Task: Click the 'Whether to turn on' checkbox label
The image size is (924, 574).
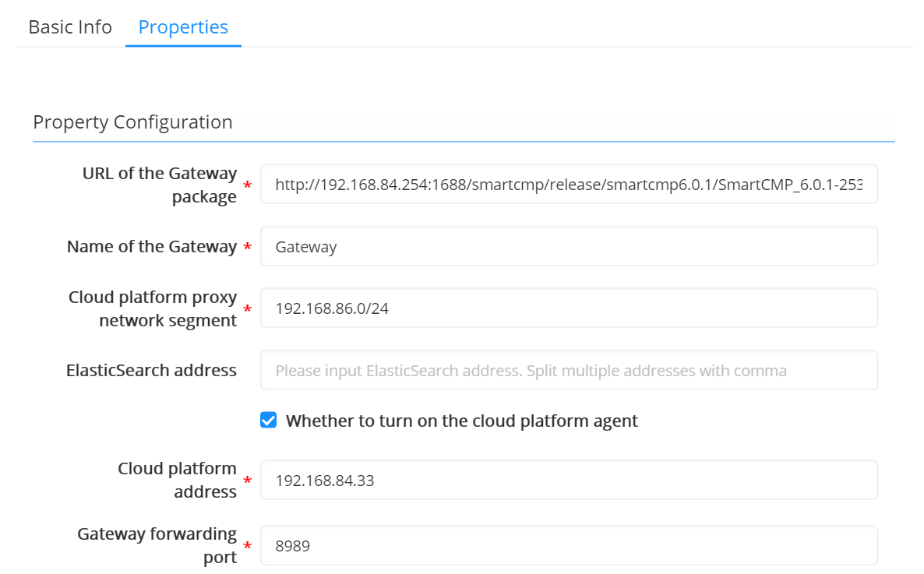Action: tap(463, 421)
